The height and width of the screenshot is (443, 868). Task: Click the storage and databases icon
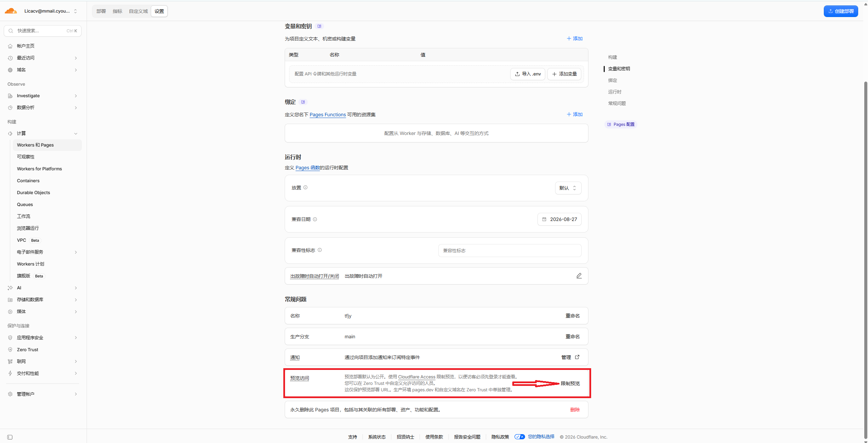[x=10, y=300]
